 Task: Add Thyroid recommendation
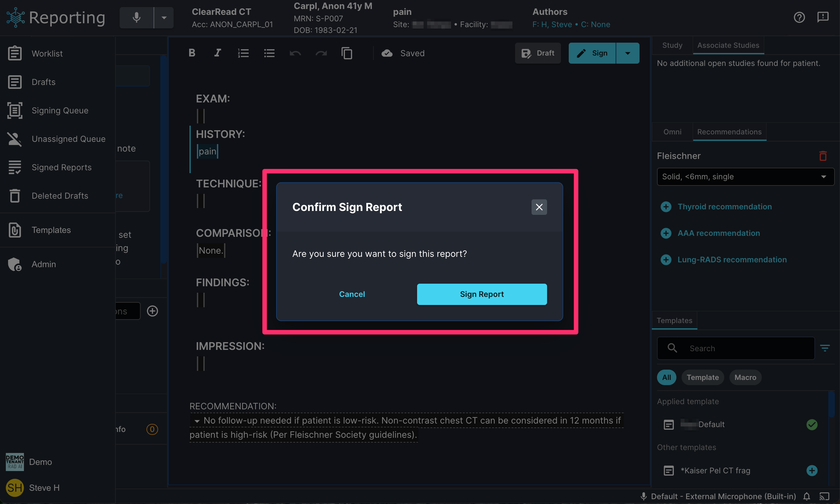(x=716, y=206)
